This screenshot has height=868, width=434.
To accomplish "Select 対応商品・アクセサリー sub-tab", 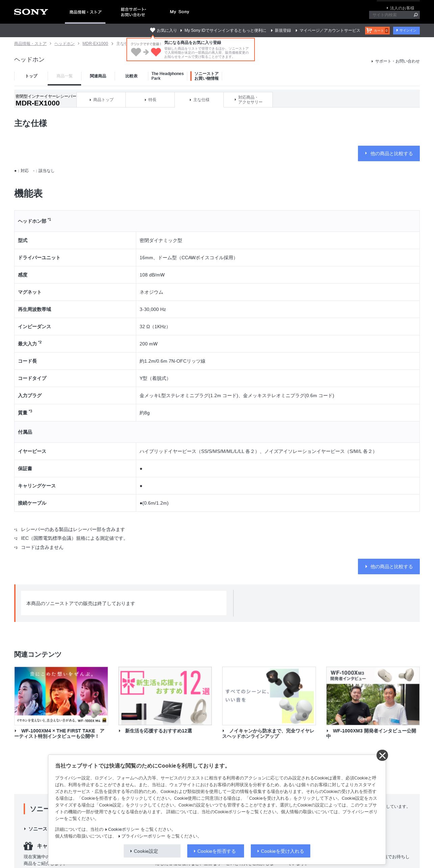I will pos(248,100).
